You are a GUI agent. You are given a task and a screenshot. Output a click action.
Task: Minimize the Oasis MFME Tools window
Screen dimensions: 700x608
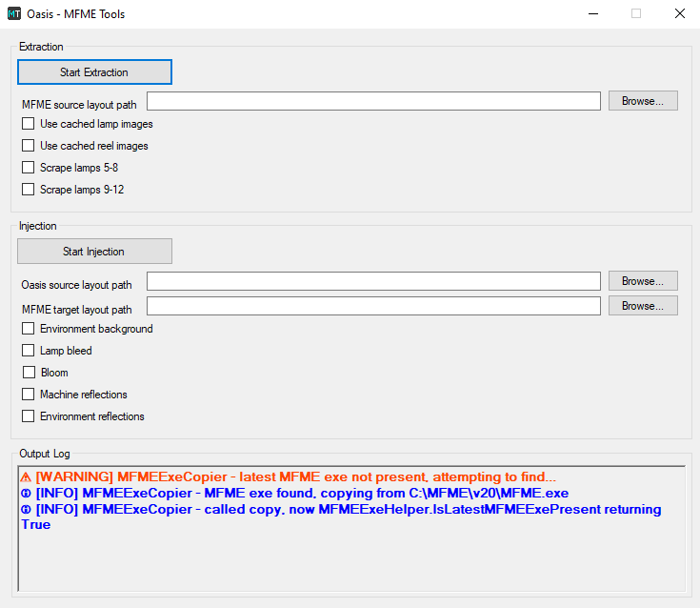click(593, 14)
